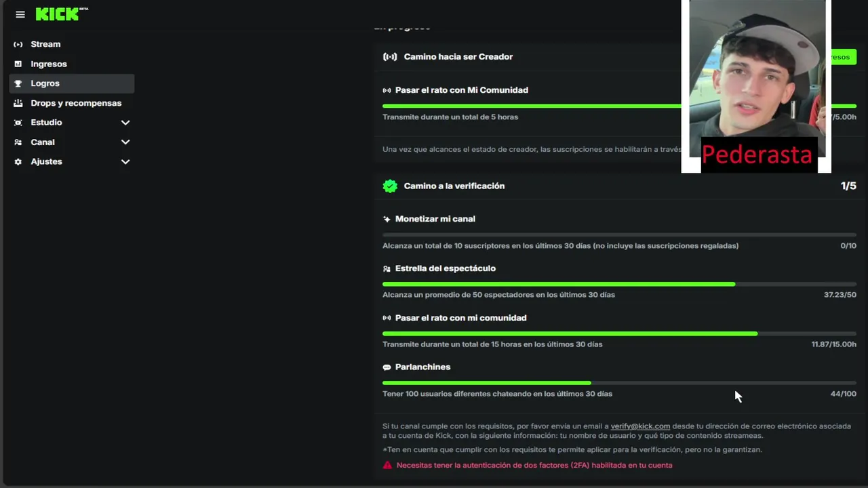The image size is (868, 488).
Task: Click the verify@kick.com email link
Action: pos(640,426)
